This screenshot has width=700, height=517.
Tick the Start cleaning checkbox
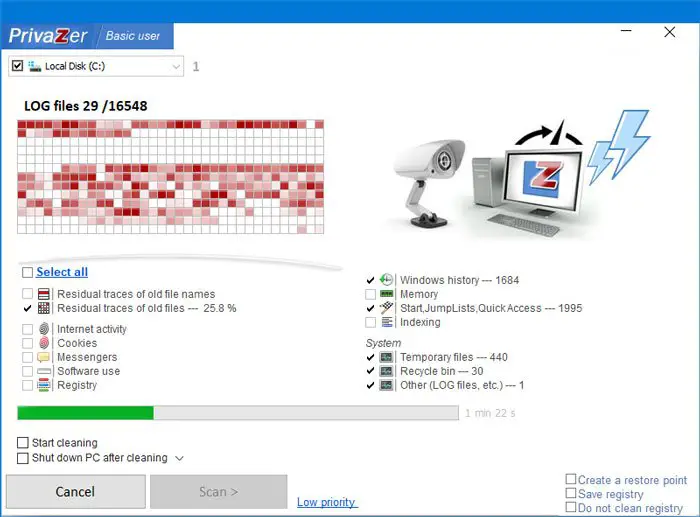click(22, 442)
